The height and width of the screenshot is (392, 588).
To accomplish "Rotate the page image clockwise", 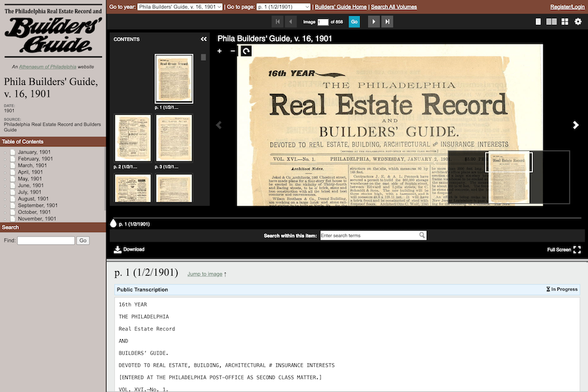I will pyautogui.click(x=246, y=51).
